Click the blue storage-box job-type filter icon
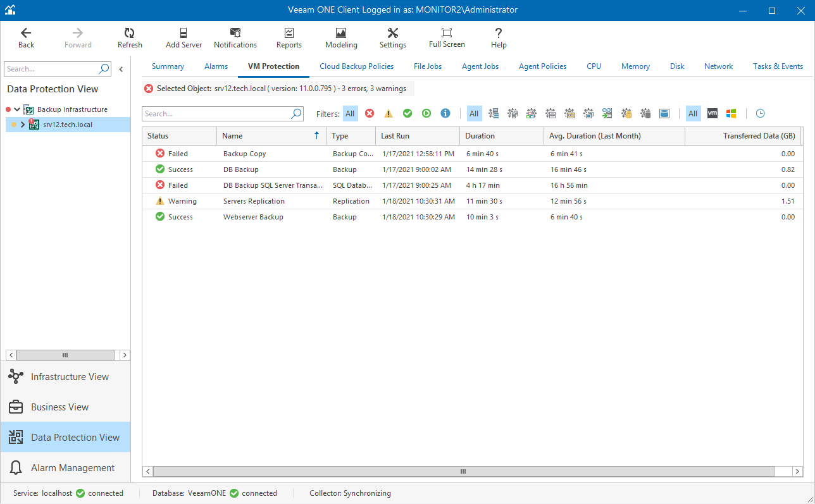 tap(664, 114)
